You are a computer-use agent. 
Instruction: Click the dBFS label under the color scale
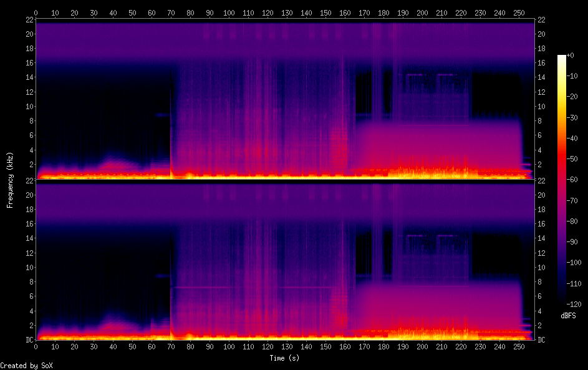pyautogui.click(x=568, y=316)
